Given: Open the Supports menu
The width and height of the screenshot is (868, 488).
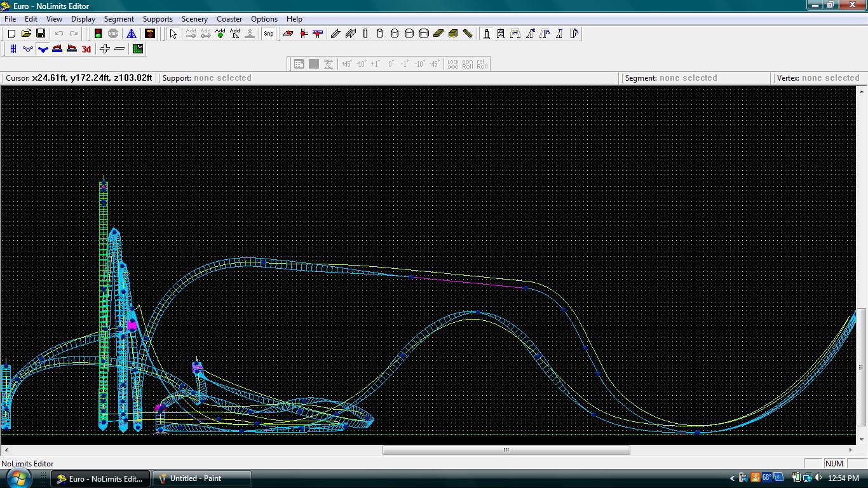Looking at the screenshot, I should point(158,19).
